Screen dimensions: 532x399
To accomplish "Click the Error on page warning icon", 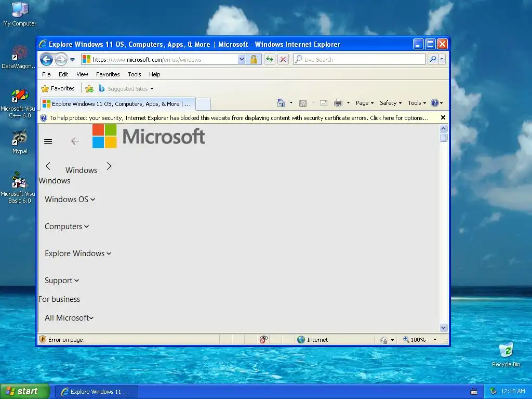I will (43, 339).
